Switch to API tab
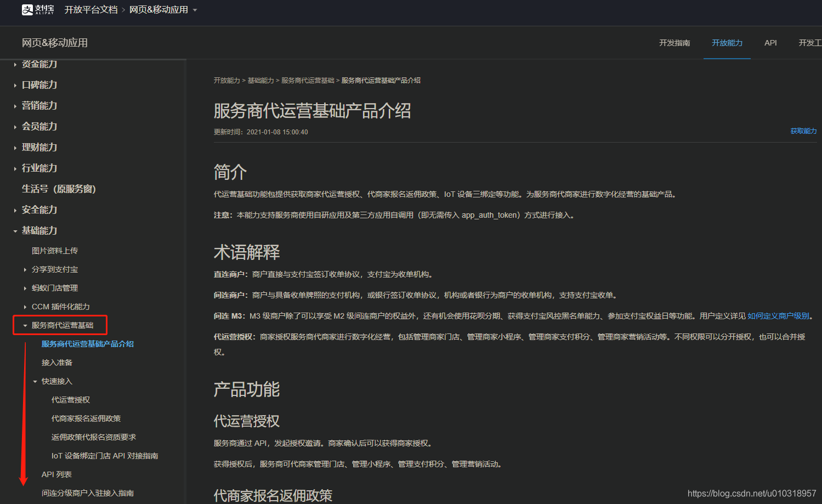Screen dimensions: 822x504 click(x=770, y=43)
